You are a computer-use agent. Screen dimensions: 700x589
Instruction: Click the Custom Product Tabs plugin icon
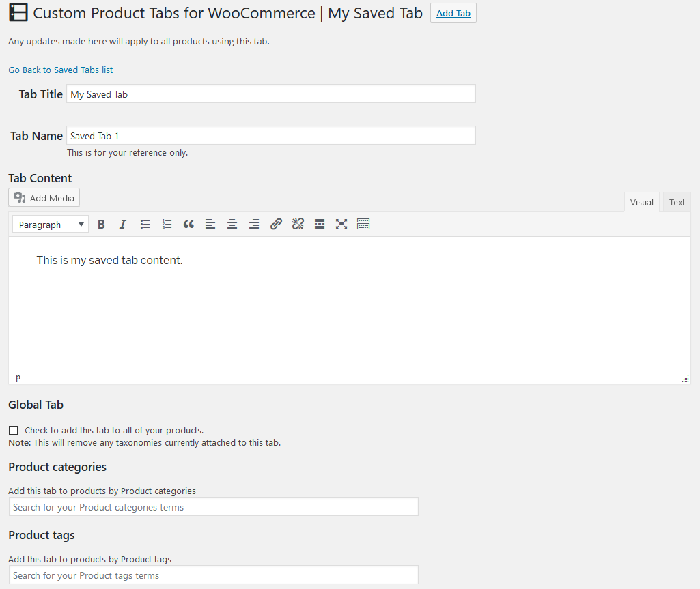(18, 12)
